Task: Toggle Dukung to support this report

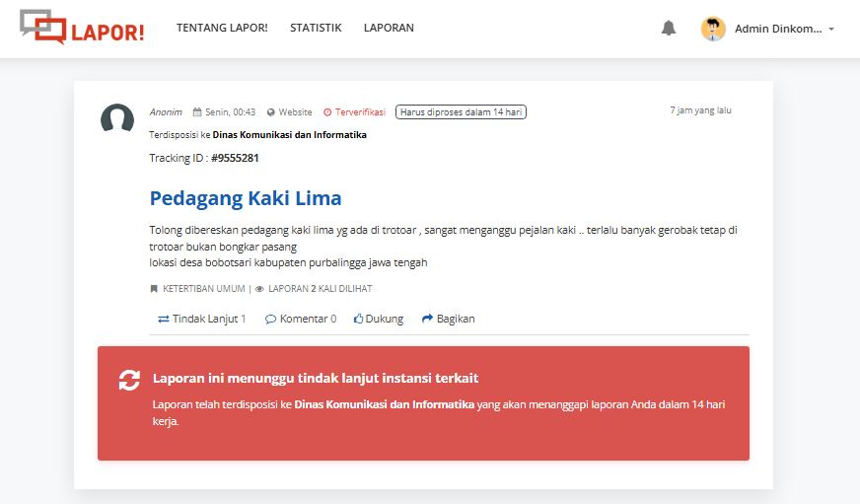Action: (x=379, y=319)
